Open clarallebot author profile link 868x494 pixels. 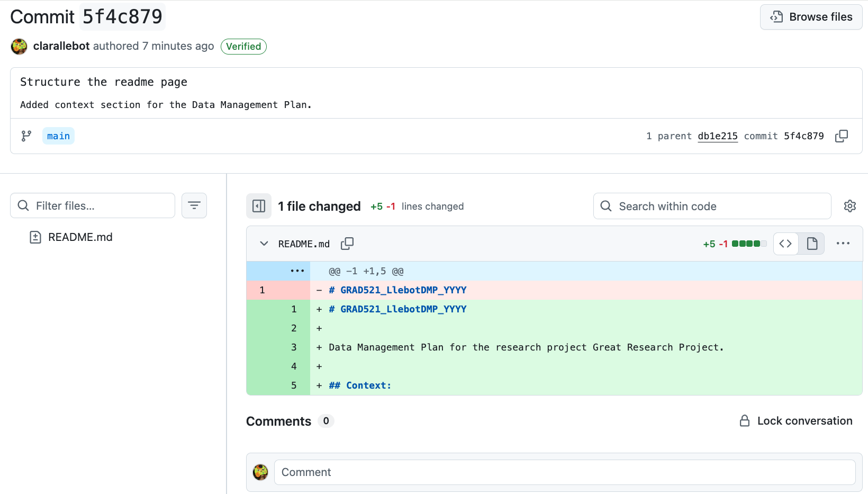coord(61,46)
